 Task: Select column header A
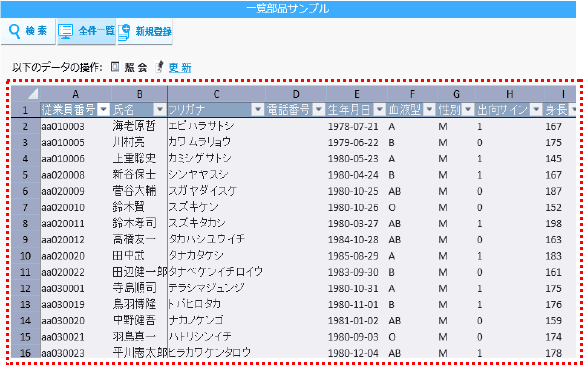tap(75, 94)
